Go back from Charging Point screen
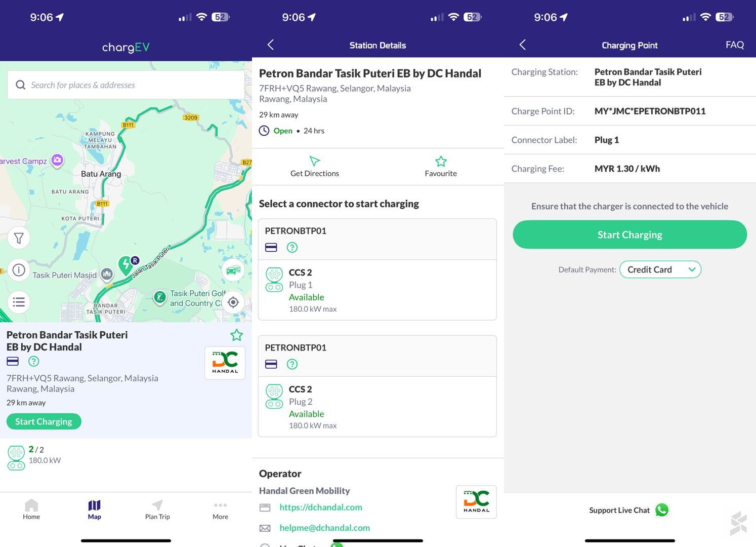Screen dimensions: 756x547 point(523,45)
